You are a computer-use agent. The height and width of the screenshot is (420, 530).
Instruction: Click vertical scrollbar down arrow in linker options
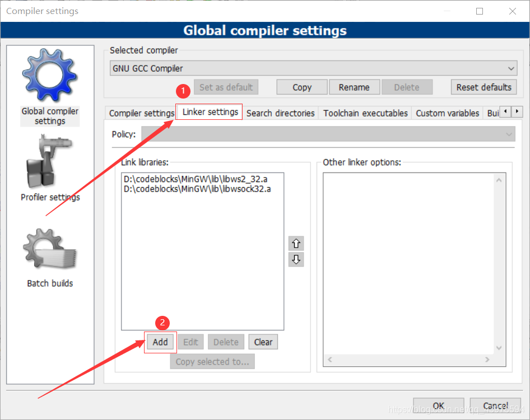coord(499,348)
